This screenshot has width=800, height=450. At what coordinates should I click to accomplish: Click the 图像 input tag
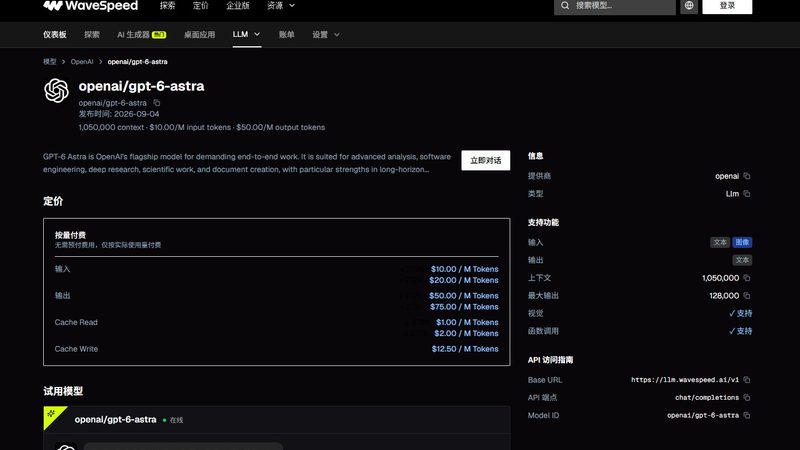tap(742, 242)
